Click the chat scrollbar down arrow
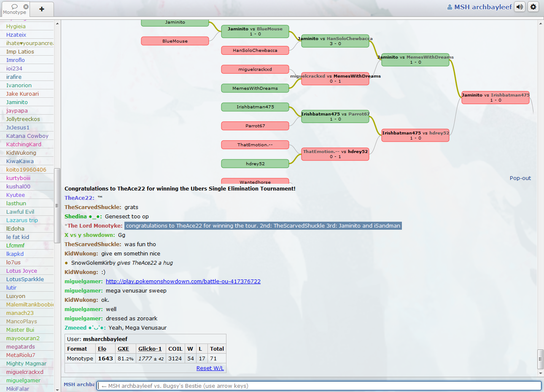Screen dimensions: 544x392 540,373
